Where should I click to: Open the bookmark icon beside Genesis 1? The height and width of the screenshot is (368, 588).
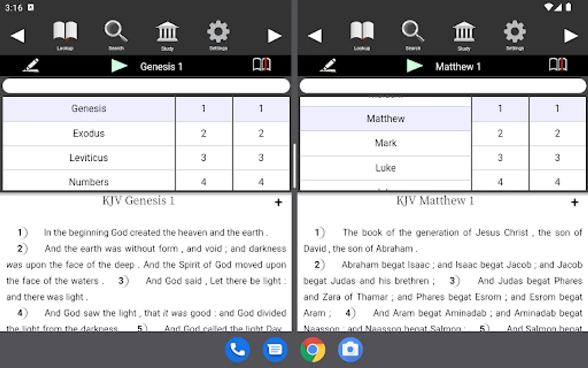[x=262, y=65]
